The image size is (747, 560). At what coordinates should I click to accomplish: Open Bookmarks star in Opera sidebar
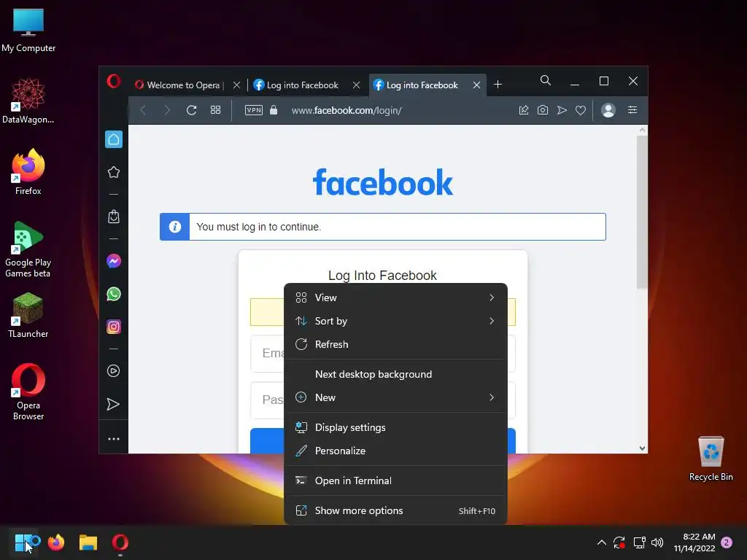[114, 172]
